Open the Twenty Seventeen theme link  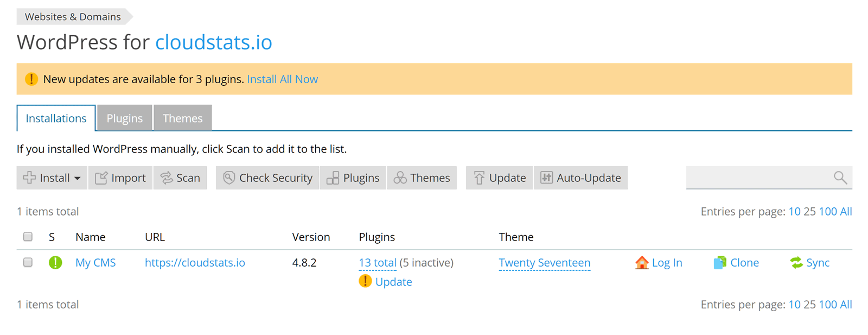click(x=544, y=262)
